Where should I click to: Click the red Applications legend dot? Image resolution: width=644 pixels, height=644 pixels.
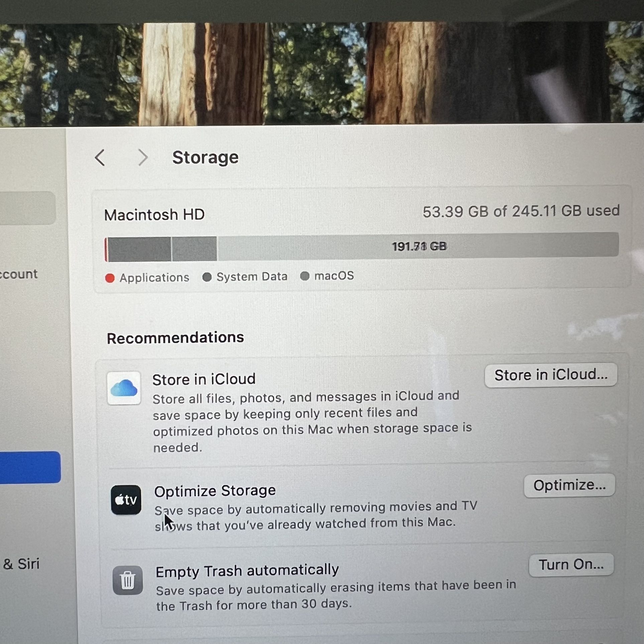click(x=110, y=278)
